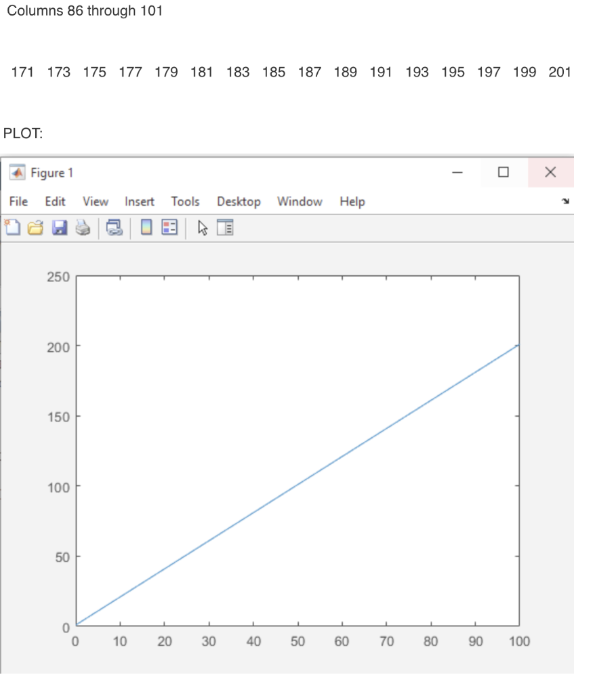The image size is (616, 694).
Task: Open the Insert menu
Action: 139,201
